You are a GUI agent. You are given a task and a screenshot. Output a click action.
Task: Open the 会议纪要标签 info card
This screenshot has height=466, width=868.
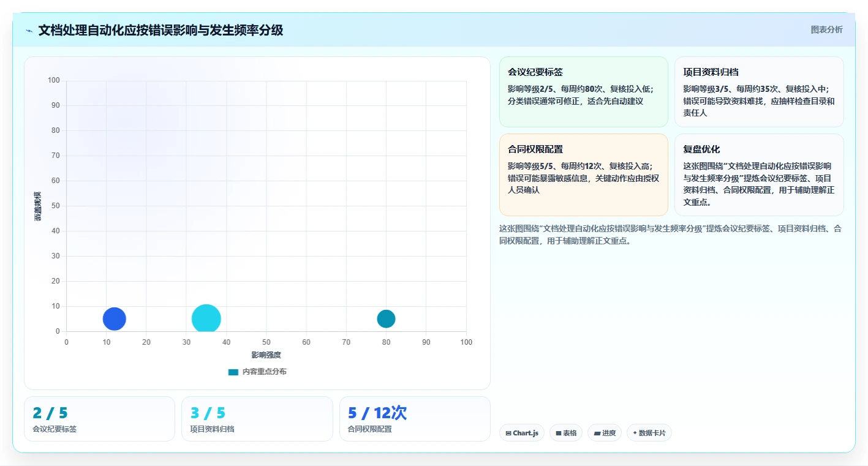583,92
